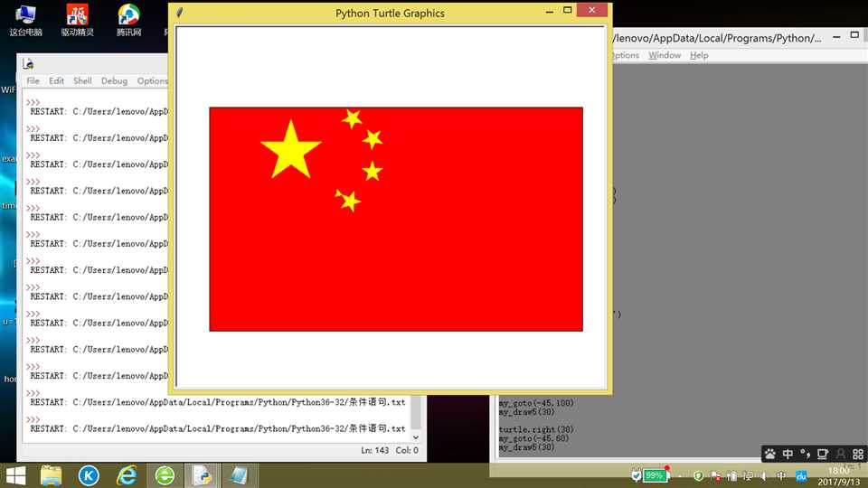Minimize the editor window behind turtle
Image resolution: width=868 pixels, height=488 pixels.
837,36
